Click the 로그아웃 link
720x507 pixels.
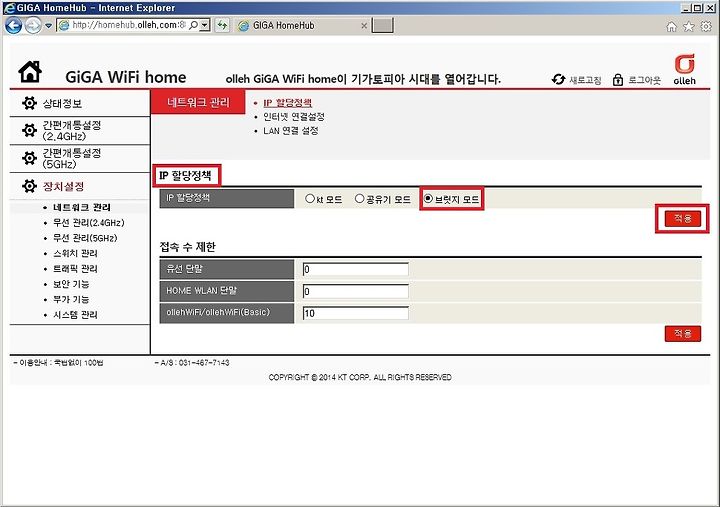pyautogui.click(x=644, y=80)
